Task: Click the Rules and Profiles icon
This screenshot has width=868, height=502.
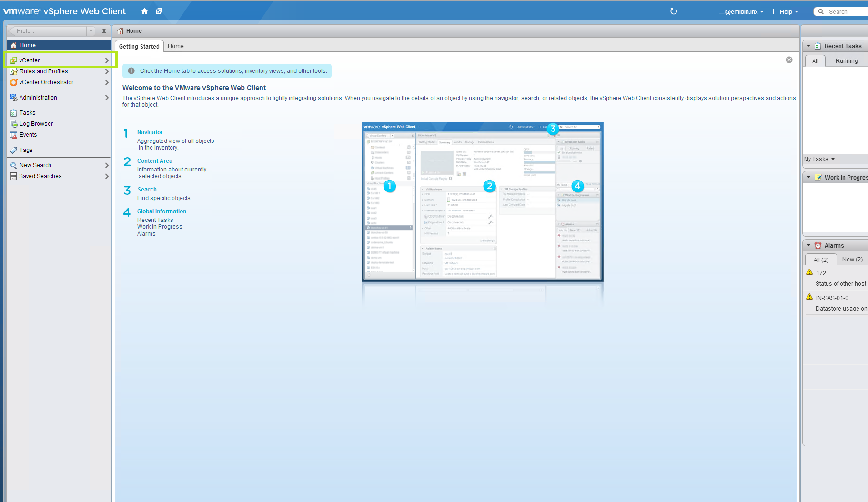Action: tap(13, 71)
